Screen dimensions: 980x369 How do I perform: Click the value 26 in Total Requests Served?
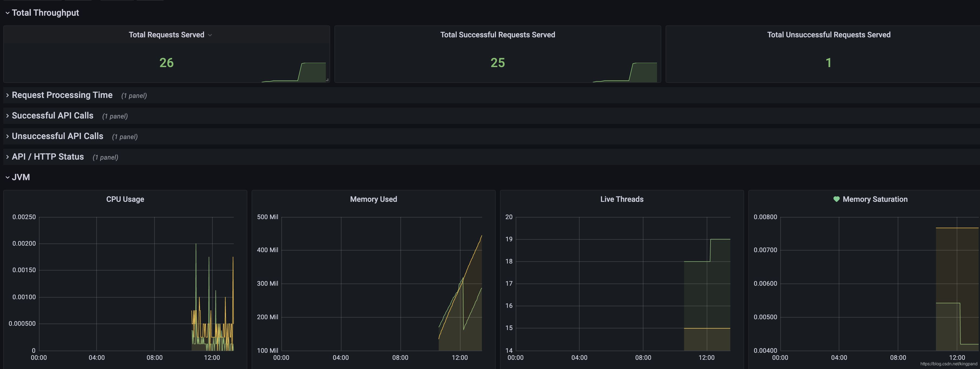coord(166,63)
